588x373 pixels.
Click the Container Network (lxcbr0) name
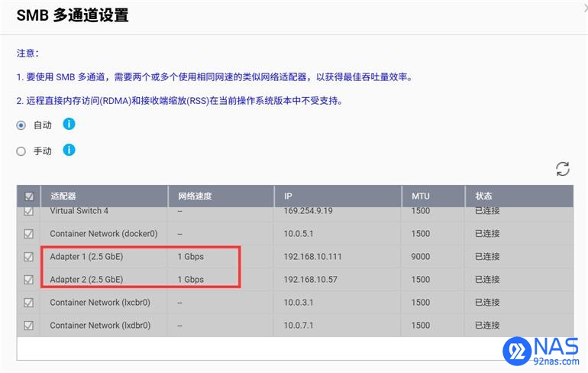pos(100,303)
